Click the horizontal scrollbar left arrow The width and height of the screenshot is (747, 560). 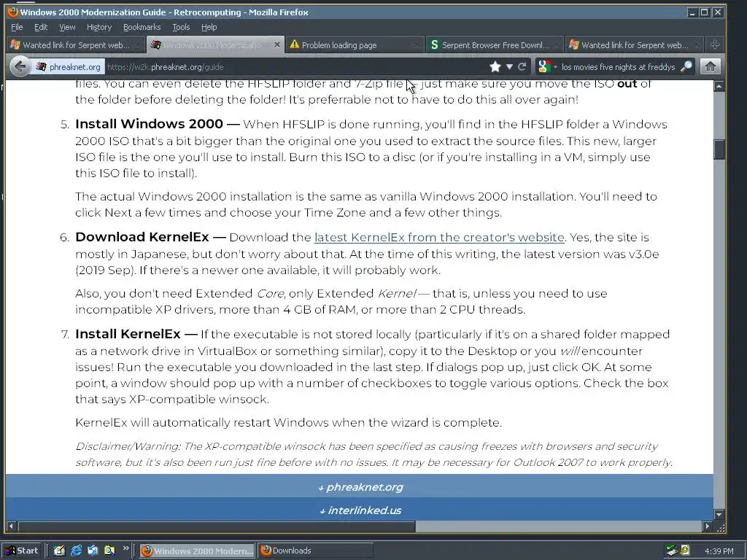(x=11, y=526)
